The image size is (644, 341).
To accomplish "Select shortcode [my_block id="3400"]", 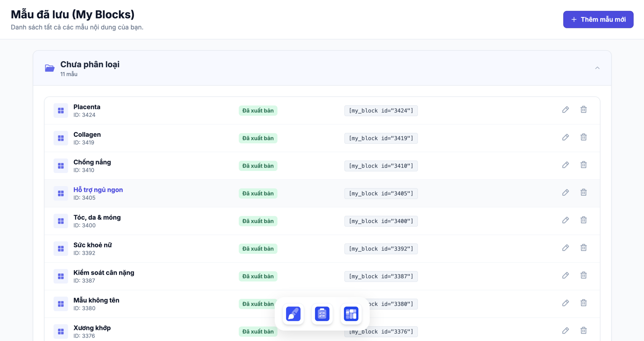I will pos(381,221).
